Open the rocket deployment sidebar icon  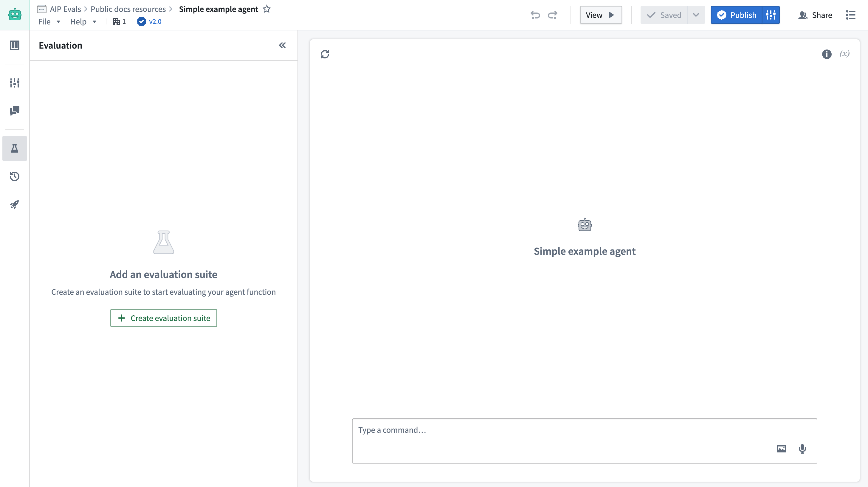15,204
